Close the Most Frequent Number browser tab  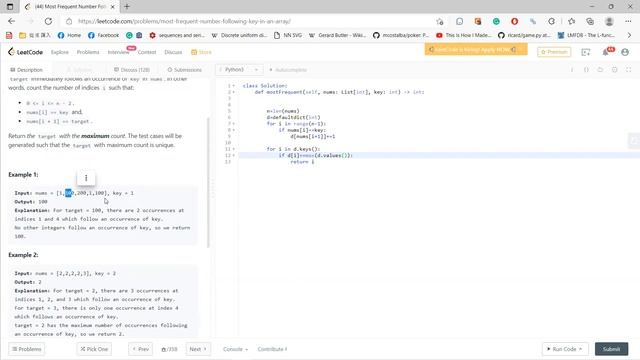pyautogui.click(x=113, y=7)
